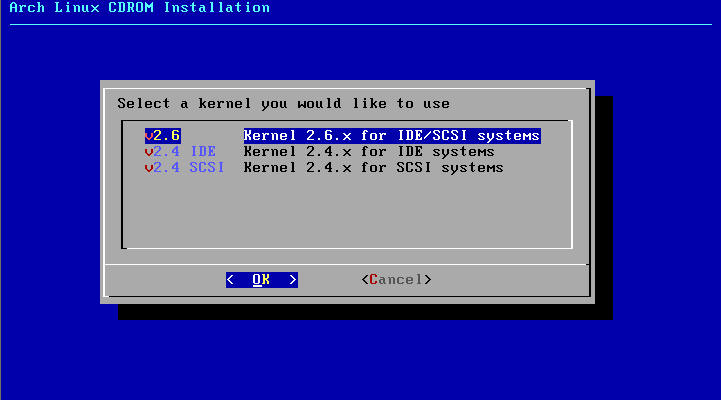
Task: Click 'Kernel 2.4.x for IDE systems' description
Action: [369, 152]
